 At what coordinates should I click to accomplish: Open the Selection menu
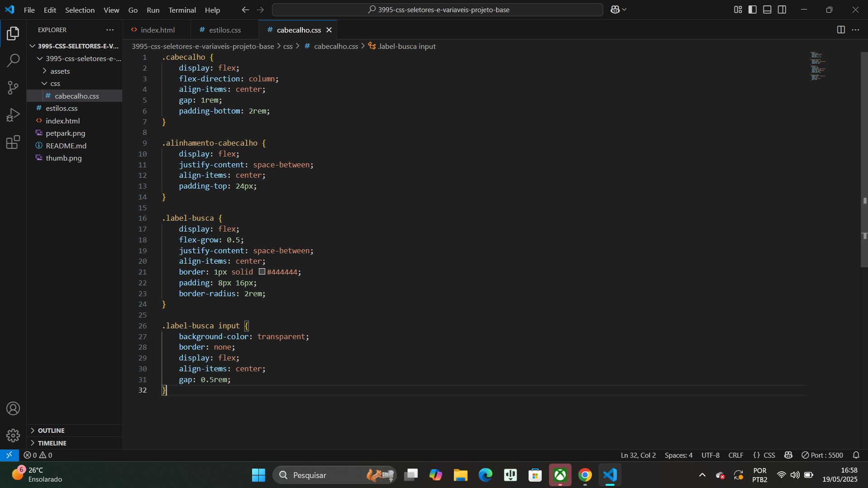[80, 10]
